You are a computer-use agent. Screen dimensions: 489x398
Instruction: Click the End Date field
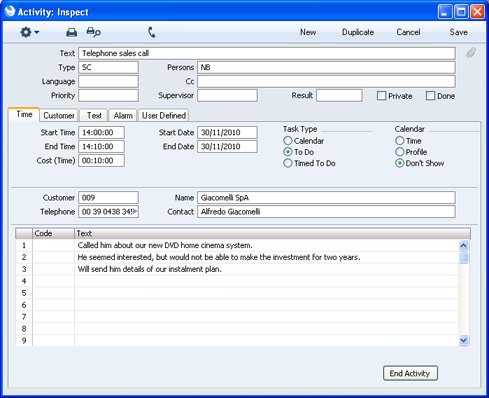click(227, 146)
